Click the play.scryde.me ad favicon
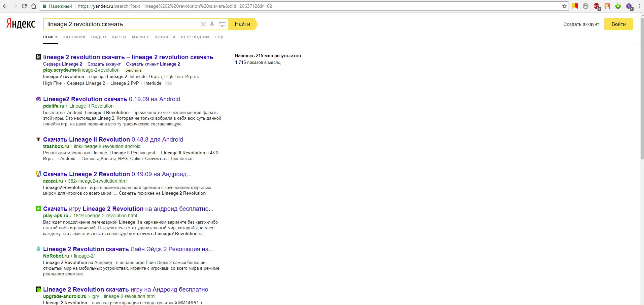This screenshot has width=644, height=305. 38,57
